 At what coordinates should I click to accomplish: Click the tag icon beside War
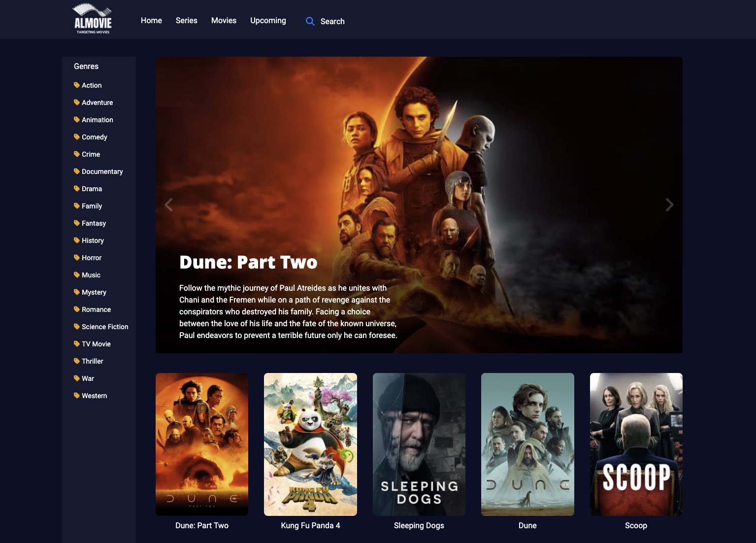(x=77, y=378)
